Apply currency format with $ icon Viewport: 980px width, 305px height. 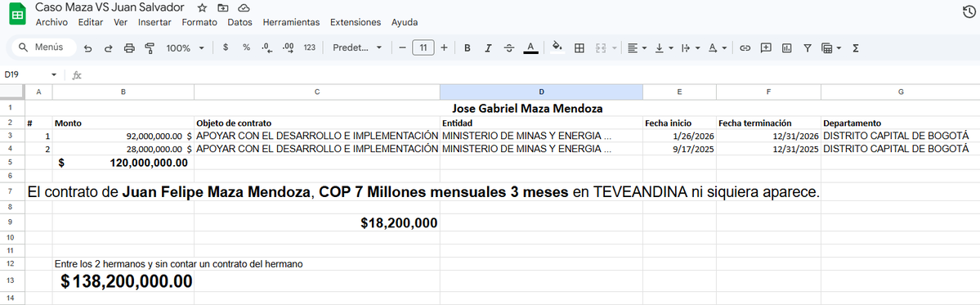point(226,47)
